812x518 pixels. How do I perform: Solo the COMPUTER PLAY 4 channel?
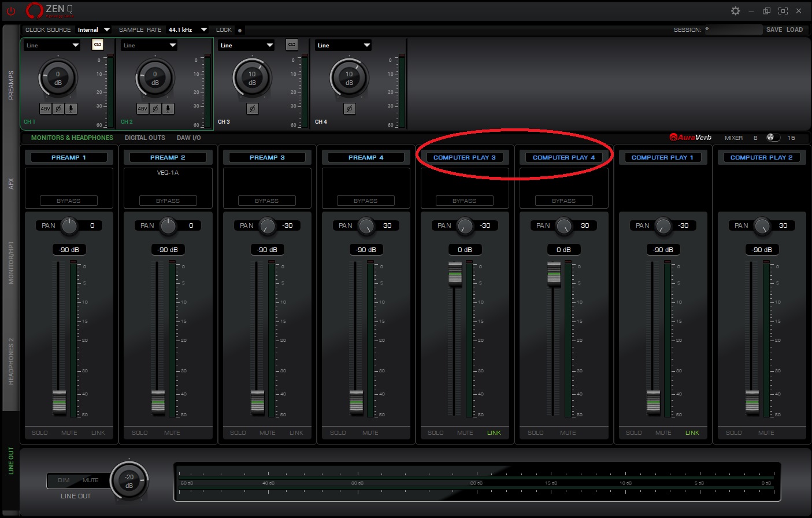pos(536,432)
